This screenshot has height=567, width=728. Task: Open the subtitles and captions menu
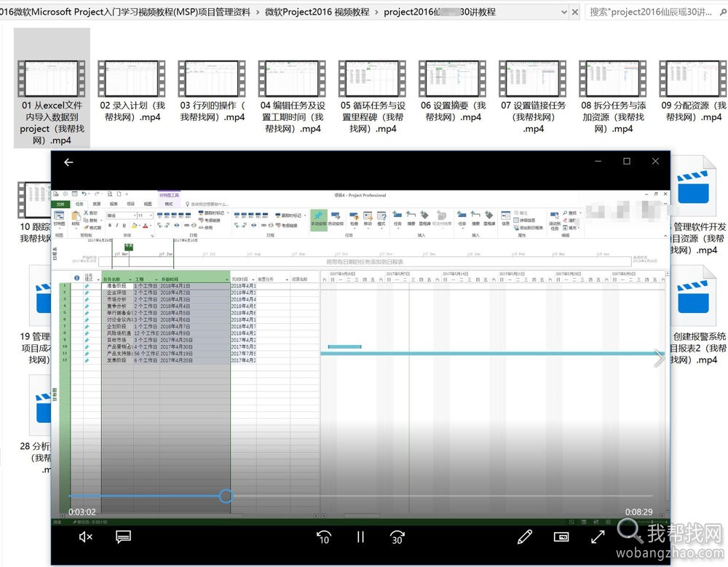click(x=124, y=537)
